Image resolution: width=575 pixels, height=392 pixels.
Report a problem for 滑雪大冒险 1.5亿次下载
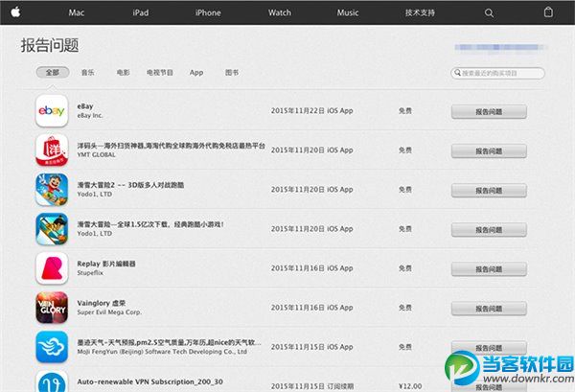point(489,230)
